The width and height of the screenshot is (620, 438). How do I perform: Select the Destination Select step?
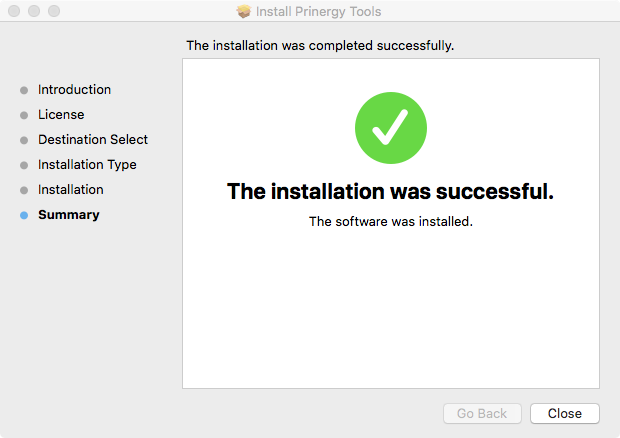[93, 140]
